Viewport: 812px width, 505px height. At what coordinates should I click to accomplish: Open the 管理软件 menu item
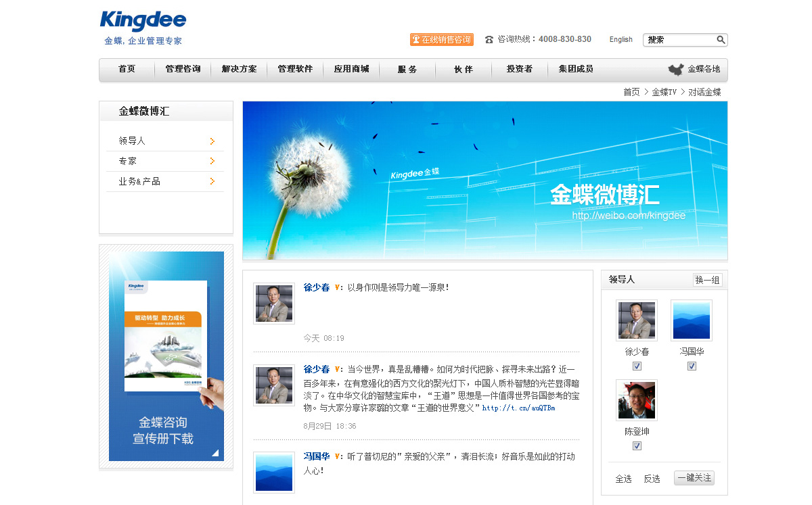(295, 69)
